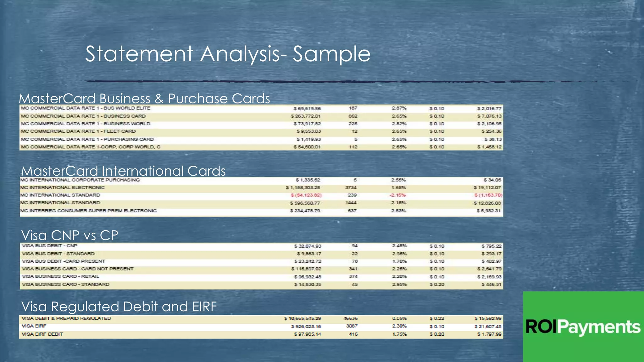Click fee total $ 2,016.77
Screen dimensions: 644x362
(489, 108)
